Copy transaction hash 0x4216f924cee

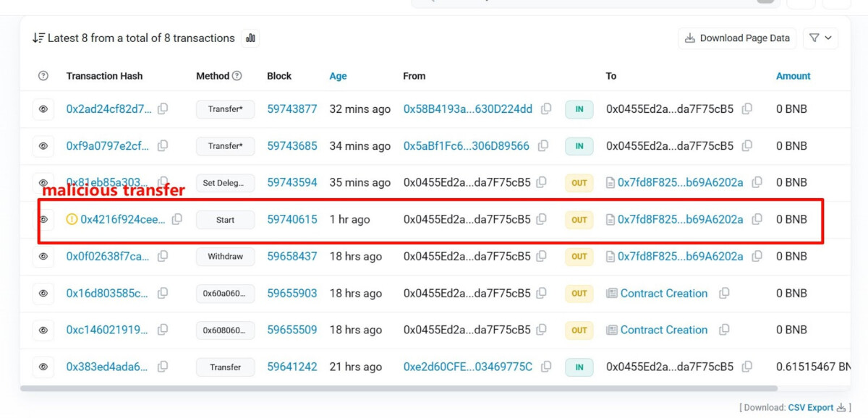(x=176, y=218)
